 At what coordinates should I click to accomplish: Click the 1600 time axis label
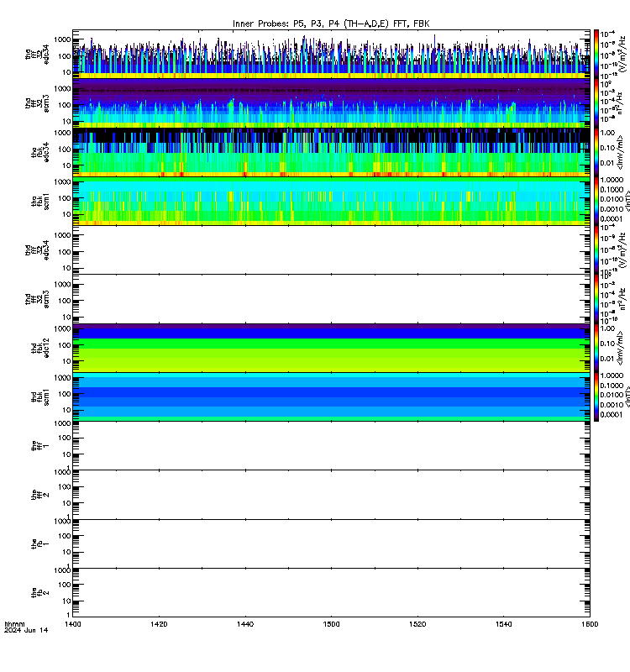590,624
